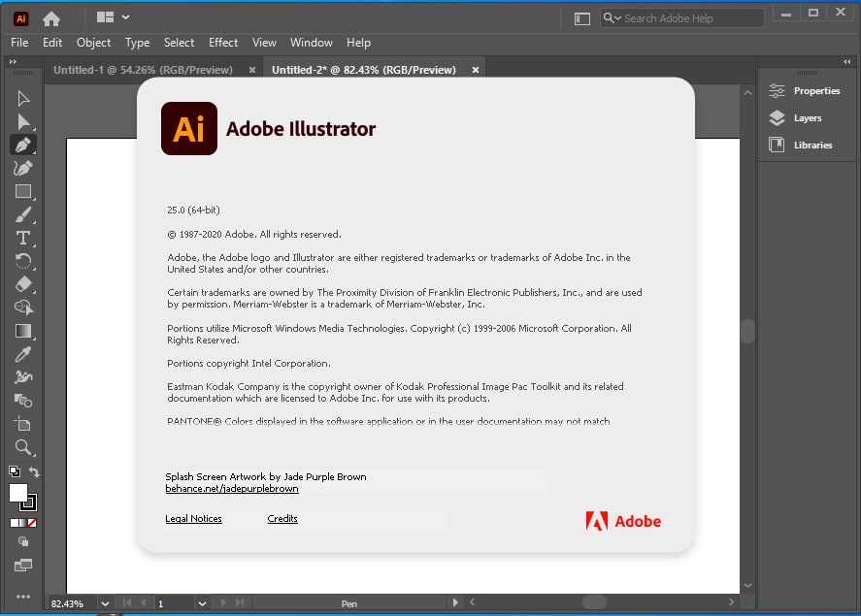Select the Shape Builder tool
Screen dimensions: 861x616
(x=23, y=308)
